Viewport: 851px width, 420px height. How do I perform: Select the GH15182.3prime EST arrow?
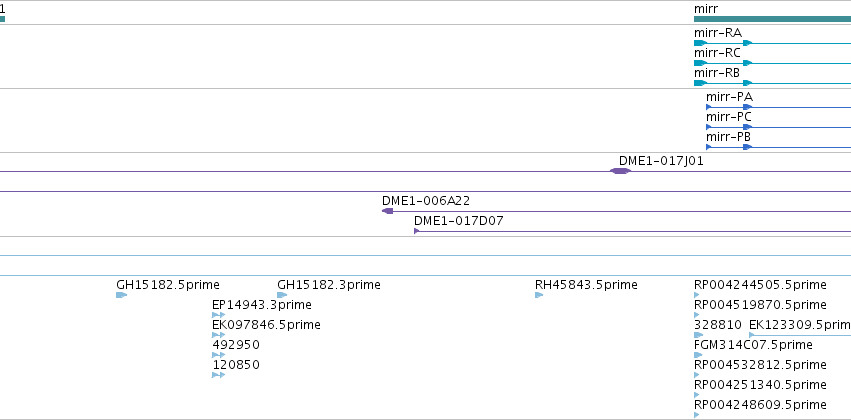[x=282, y=295]
